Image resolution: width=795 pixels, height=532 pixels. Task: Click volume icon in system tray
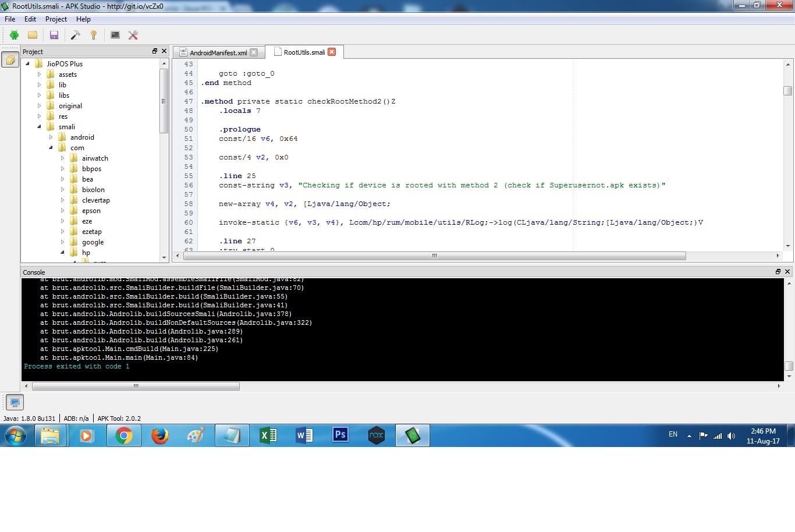tap(732, 435)
